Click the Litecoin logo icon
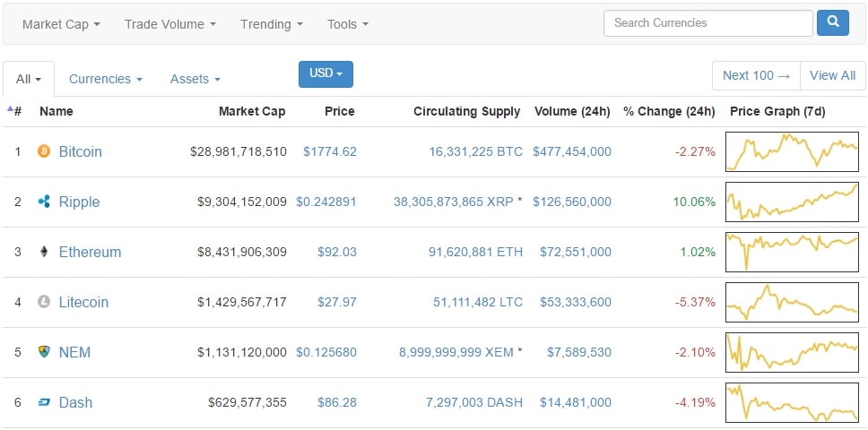The height and width of the screenshot is (430, 868). pos(44,302)
